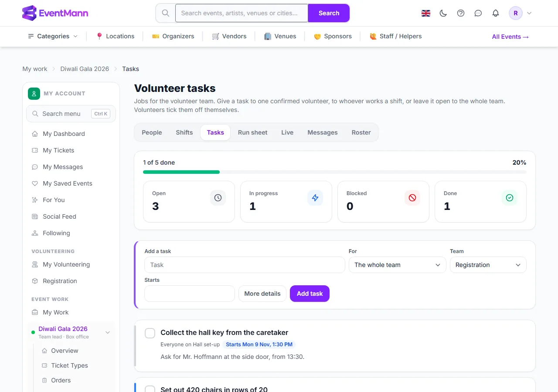Open the Roster tab
Screen dimensions: 558x392
[361, 132]
